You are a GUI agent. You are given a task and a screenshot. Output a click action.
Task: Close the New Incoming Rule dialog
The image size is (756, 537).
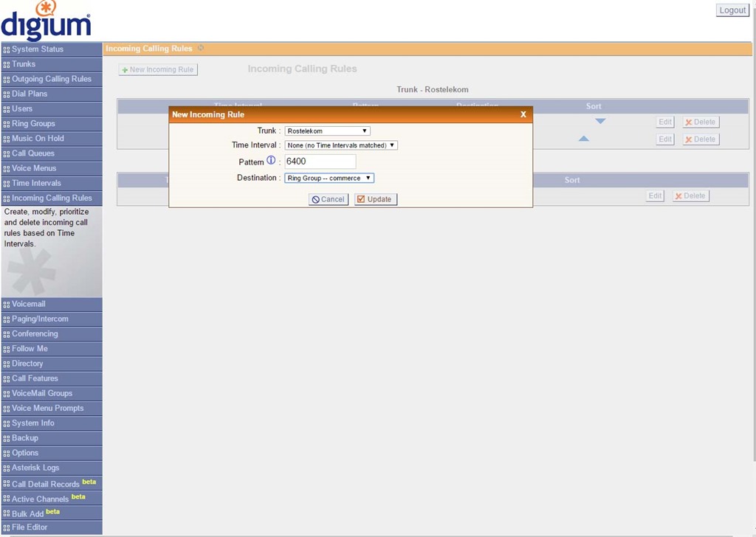(523, 114)
